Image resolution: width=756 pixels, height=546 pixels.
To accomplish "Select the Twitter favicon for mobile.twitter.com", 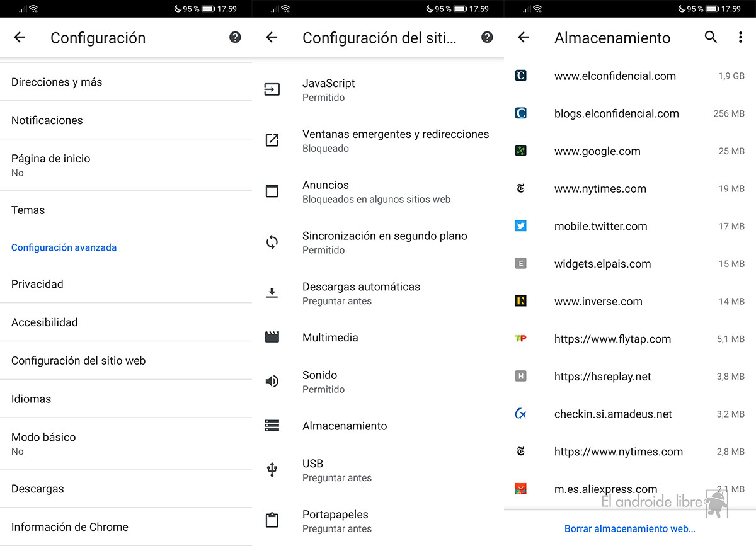I will point(520,226).
